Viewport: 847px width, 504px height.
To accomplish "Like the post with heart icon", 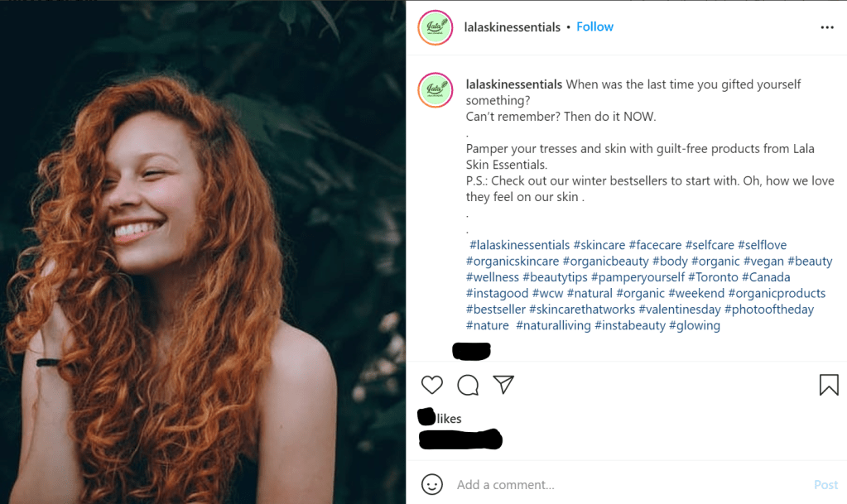I will [x=432, y=385].
